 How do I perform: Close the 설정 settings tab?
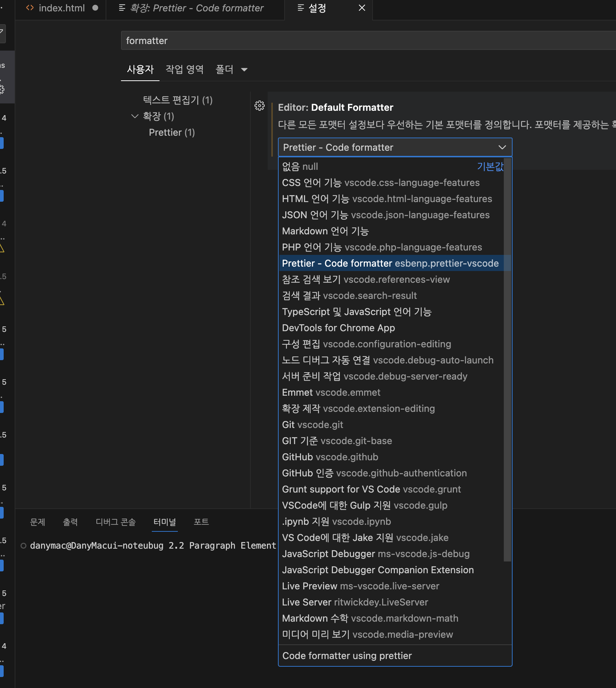362,8
